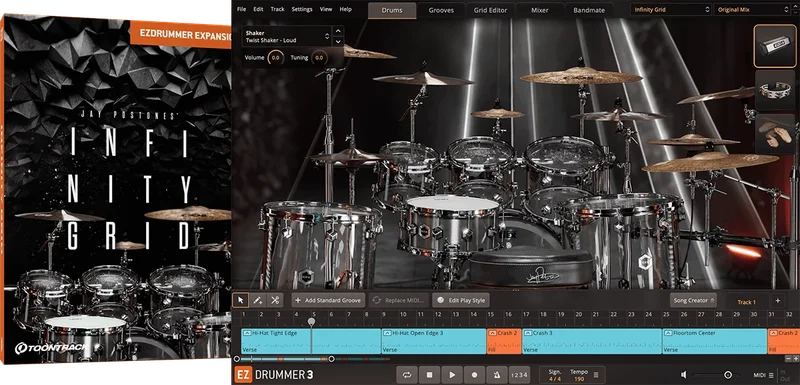Select the arrow pointer tool
The height and width of the screenshot is (385, 800).
241,300
